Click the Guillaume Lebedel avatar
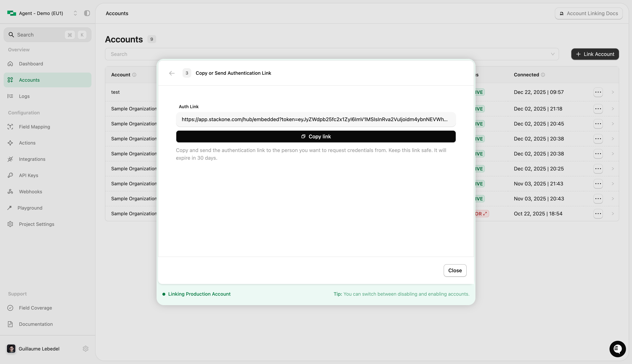 [x=11, y=348]
